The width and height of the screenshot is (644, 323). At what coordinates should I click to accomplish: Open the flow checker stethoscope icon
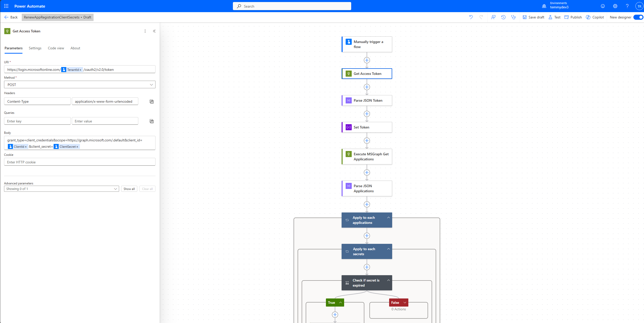click(x=514, y=17)
